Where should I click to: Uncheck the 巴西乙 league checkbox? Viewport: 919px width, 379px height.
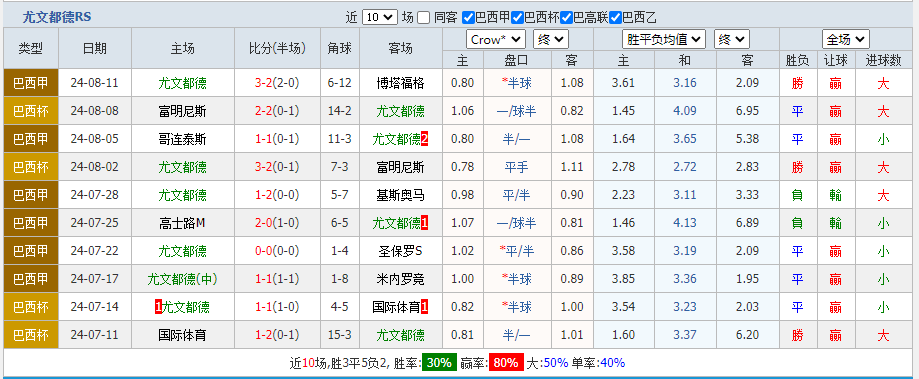point(615,18)
